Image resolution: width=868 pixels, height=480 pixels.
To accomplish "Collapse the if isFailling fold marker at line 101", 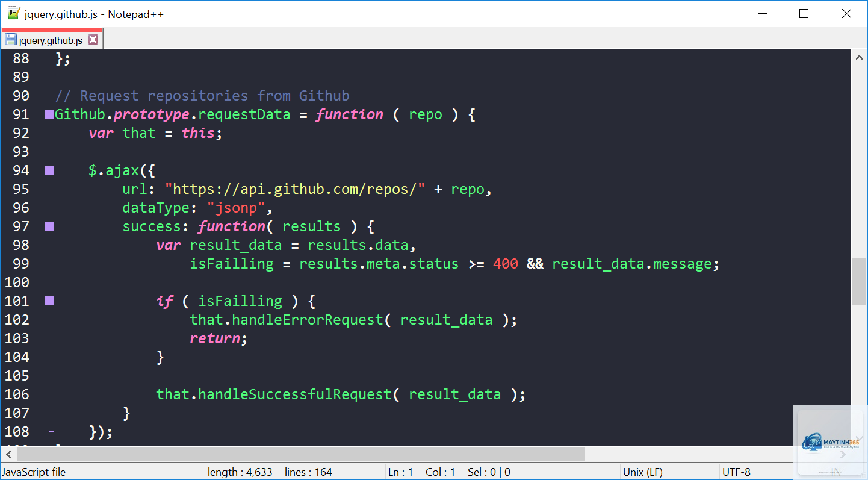I will click(x=49, y=301).
